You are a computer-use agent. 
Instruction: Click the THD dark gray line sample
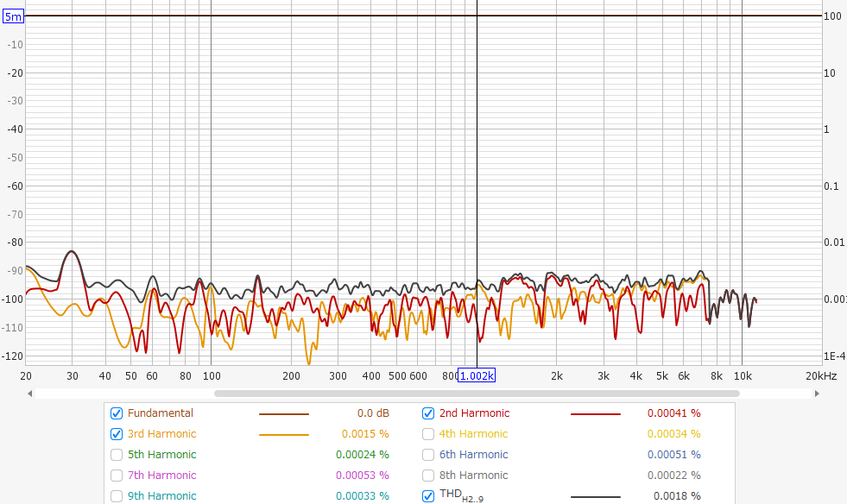click(x=595, y=497)
